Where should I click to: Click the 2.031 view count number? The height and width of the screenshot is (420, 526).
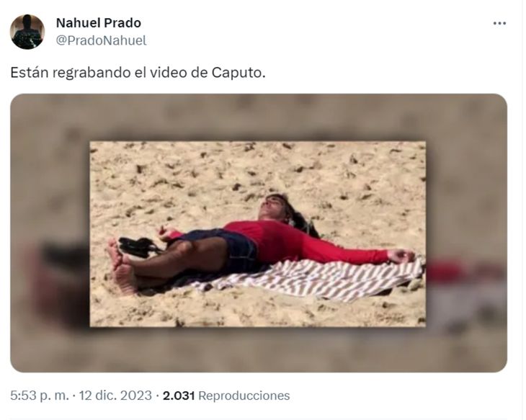pyautogui.click(x=179, y=396)
